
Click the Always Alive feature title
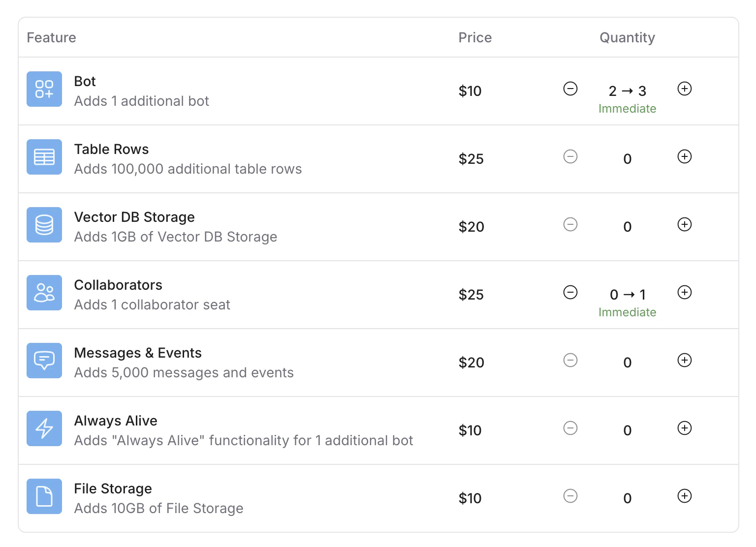pyautogui.click(x=116, y=421)
